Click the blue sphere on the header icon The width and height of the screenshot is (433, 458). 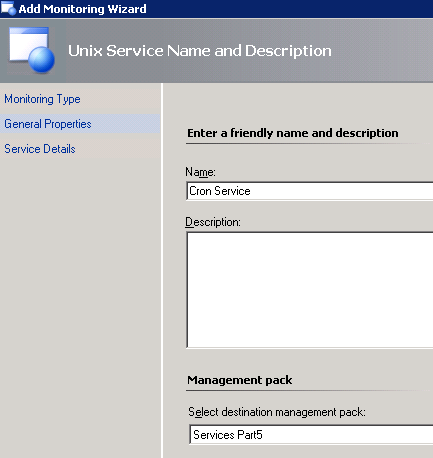(x=41, y=60)
